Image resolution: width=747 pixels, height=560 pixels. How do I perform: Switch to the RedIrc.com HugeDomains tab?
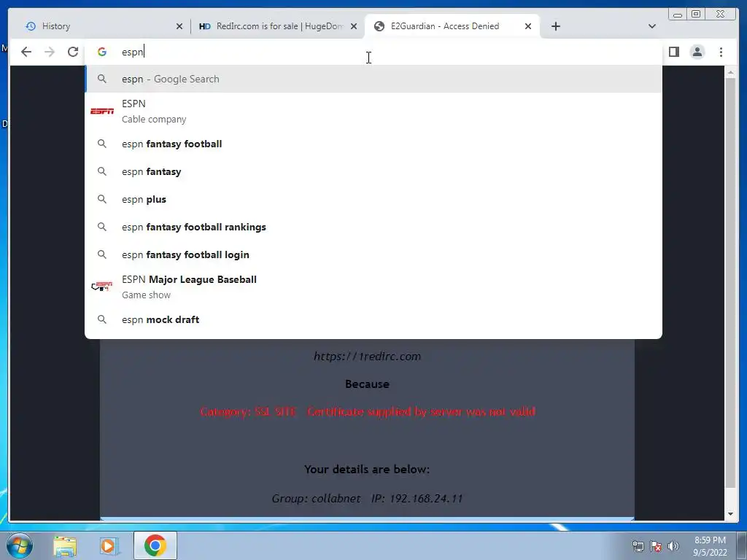(x=276, y=26)
